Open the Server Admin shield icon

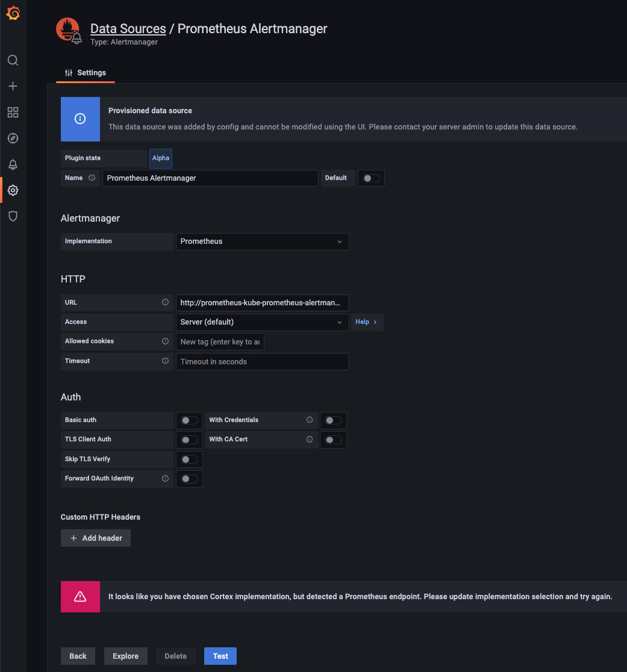(13, 216)
